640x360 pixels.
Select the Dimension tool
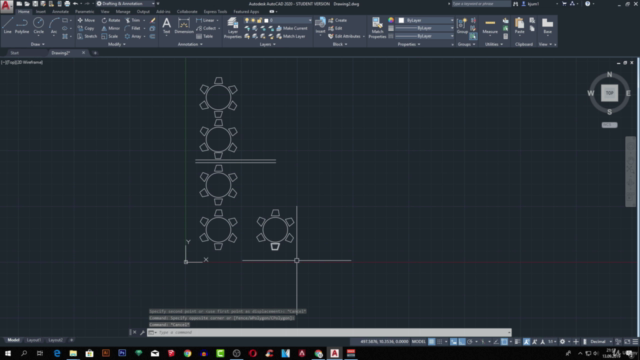click(x=184, y=25)
